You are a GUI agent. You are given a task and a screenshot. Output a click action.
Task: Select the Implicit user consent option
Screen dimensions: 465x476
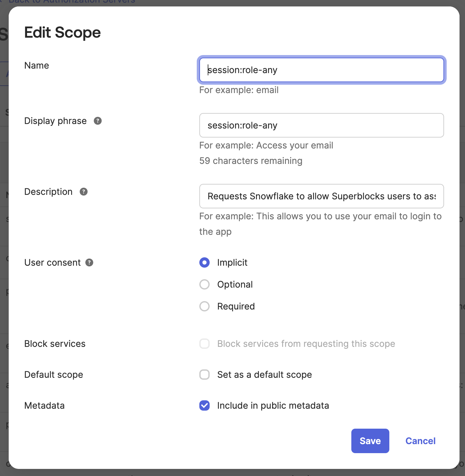point(204,262)
